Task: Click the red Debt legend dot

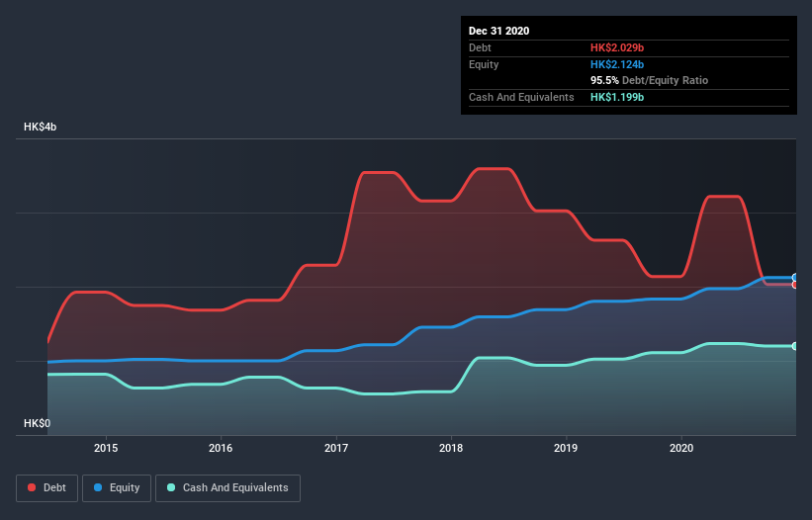Action: (x=32, y=487)
